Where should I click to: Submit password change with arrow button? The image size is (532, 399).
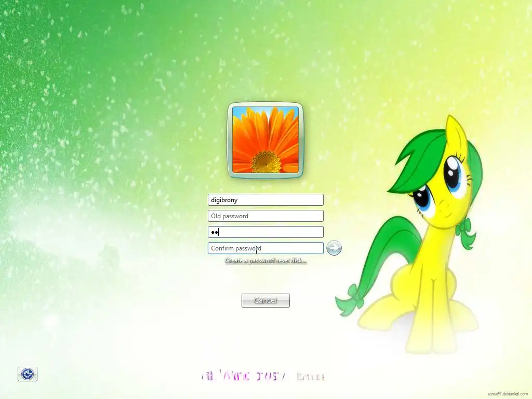click(x=334, y=248)
